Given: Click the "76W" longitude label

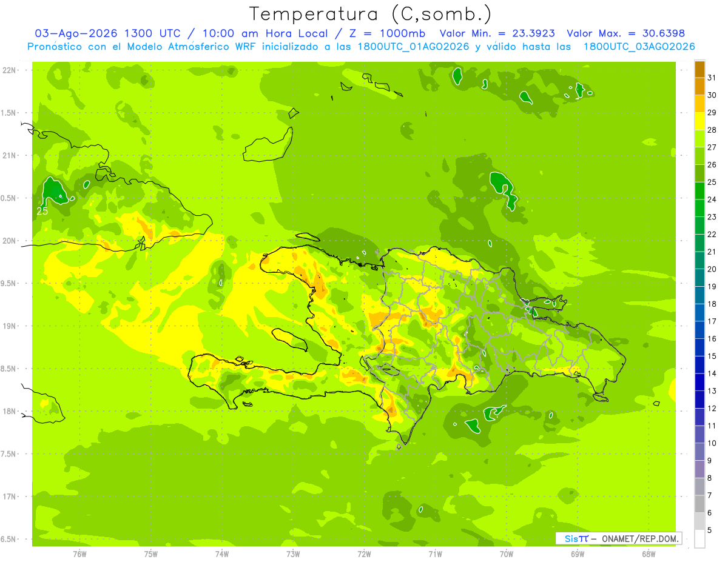Looking at the screenshot, I should click(79, 554).
